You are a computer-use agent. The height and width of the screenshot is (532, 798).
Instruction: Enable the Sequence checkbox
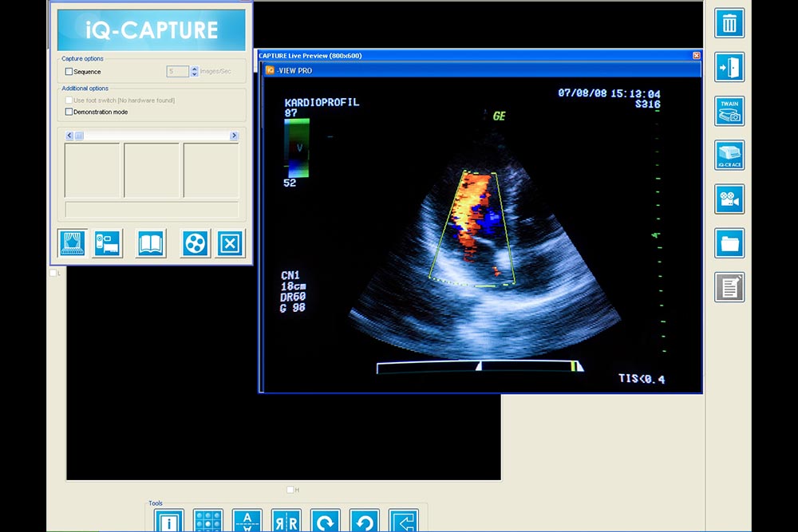(x=69, y=72)
